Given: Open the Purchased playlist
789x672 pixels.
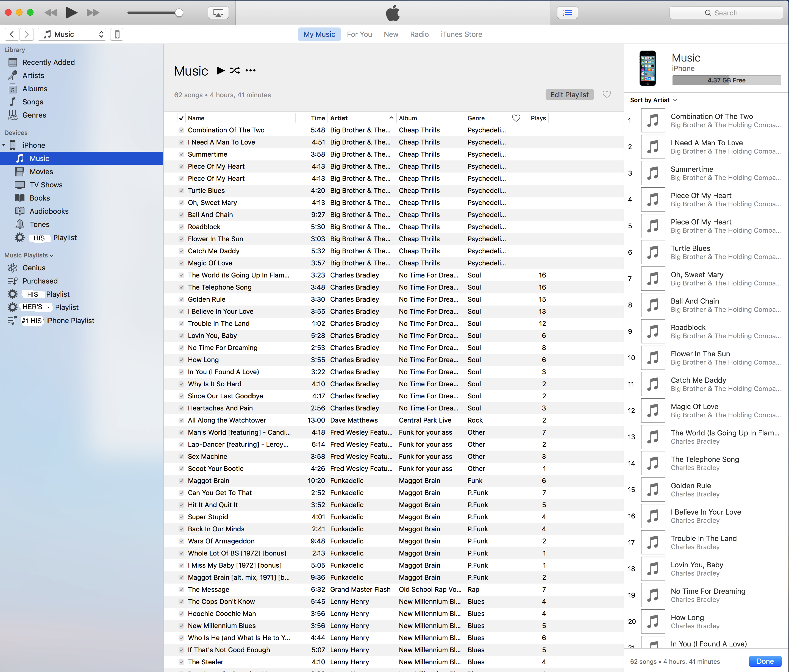Looking at the screenshot, I should [40, 281].
